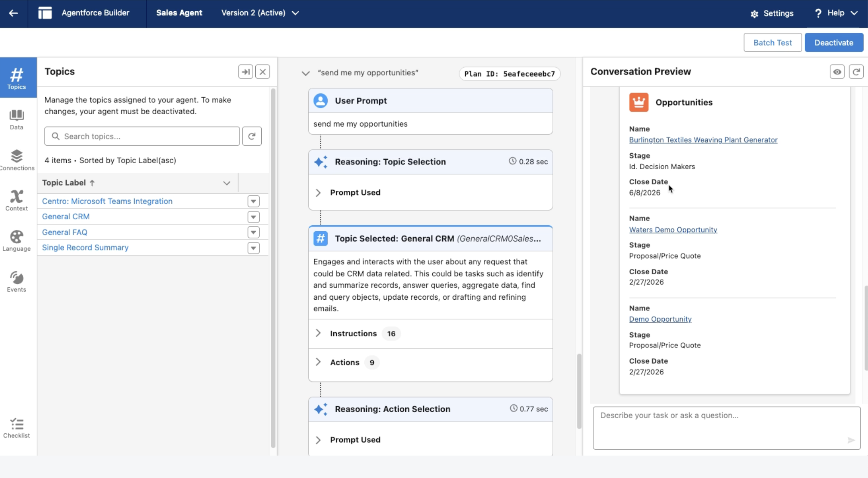This screenshot has height=478, width=868.
Task: Click the Actions count badge 9
Action: click(x=372, y=363)
